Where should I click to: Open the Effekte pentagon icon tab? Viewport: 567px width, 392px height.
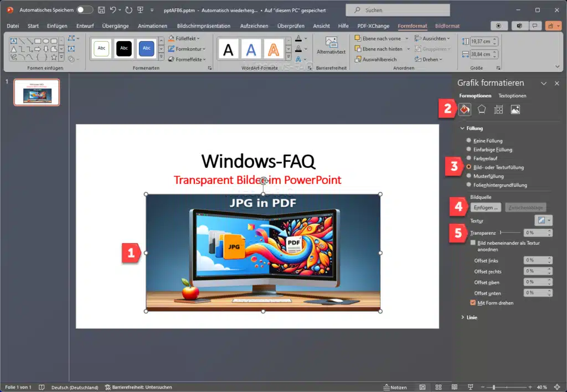(x=481, y=109)
